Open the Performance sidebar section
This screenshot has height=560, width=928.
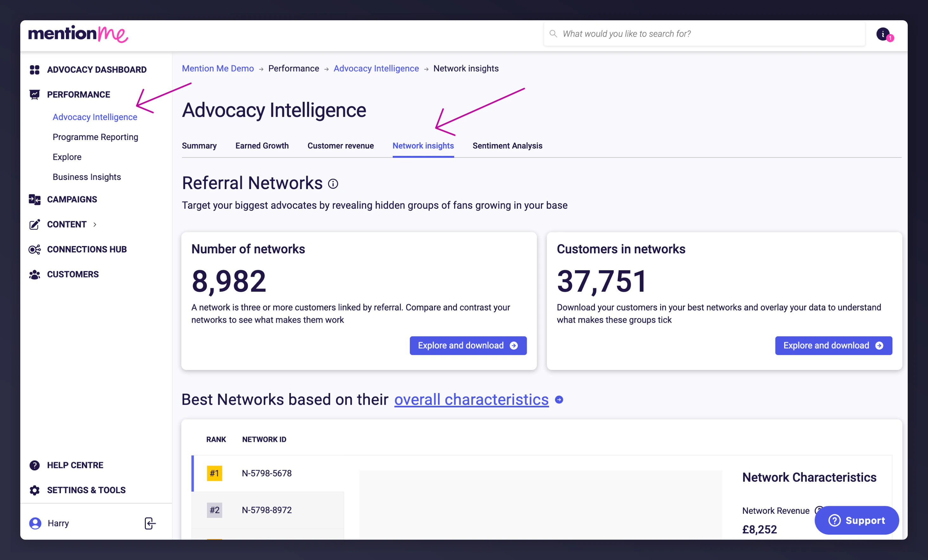pos(79,94)
